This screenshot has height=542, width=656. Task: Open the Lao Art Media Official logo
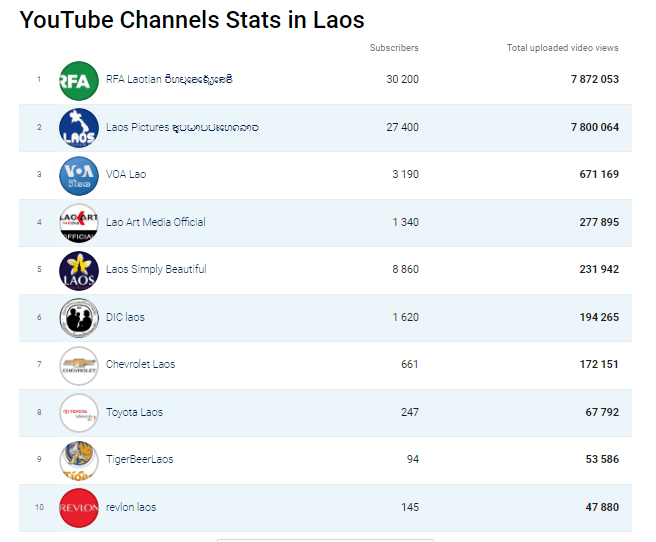pos(79,223)
